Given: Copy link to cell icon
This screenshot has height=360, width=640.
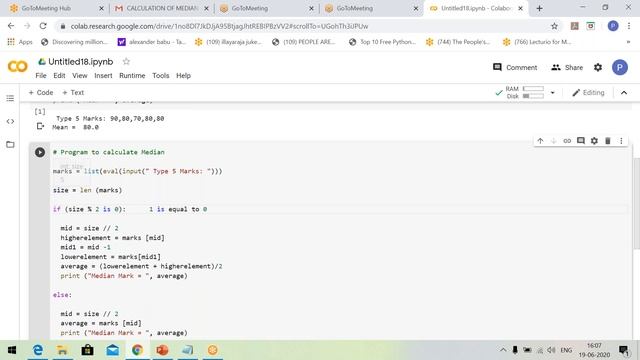Looking at the screenshot, I should tap(567, 141).
